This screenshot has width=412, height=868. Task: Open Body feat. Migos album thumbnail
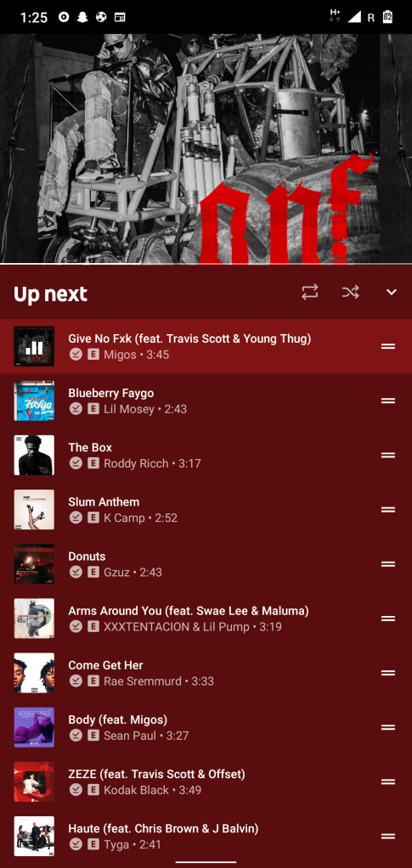coord(34,727)
